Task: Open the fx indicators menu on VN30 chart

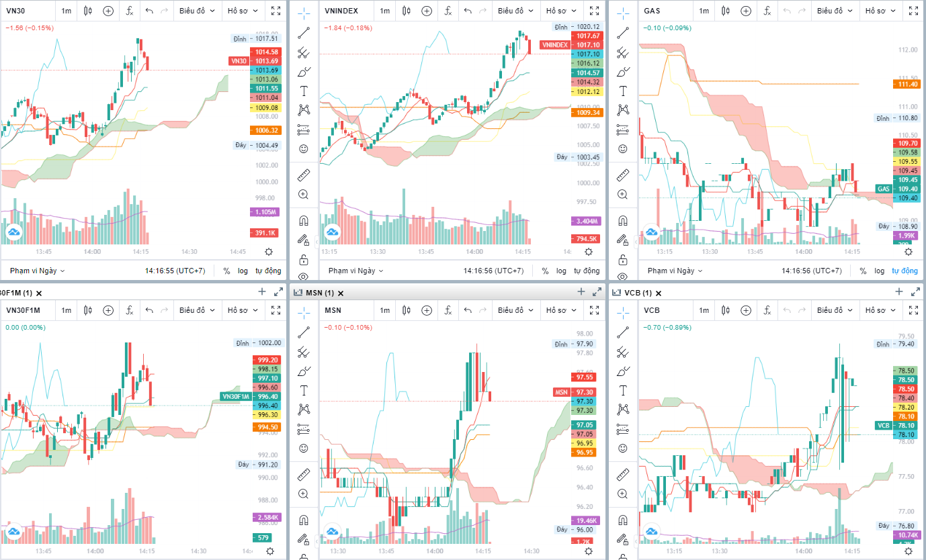Action: click(x=130, y=11)
